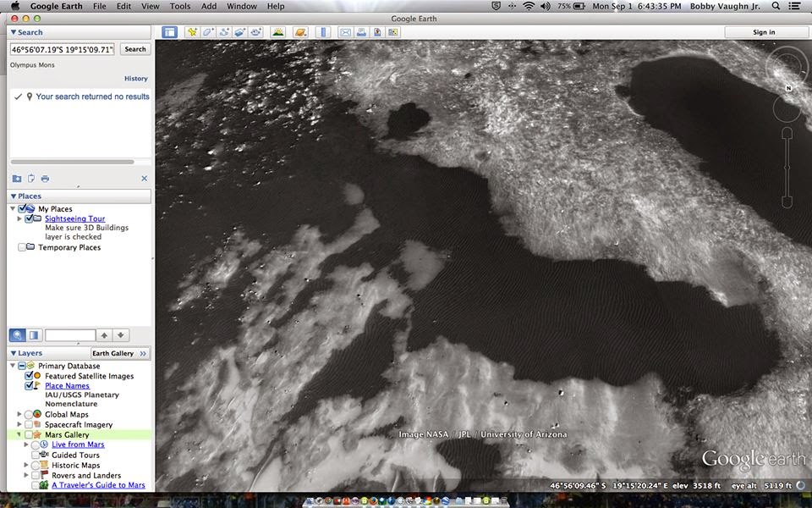Collapse the Layers panel

[14, 353]
